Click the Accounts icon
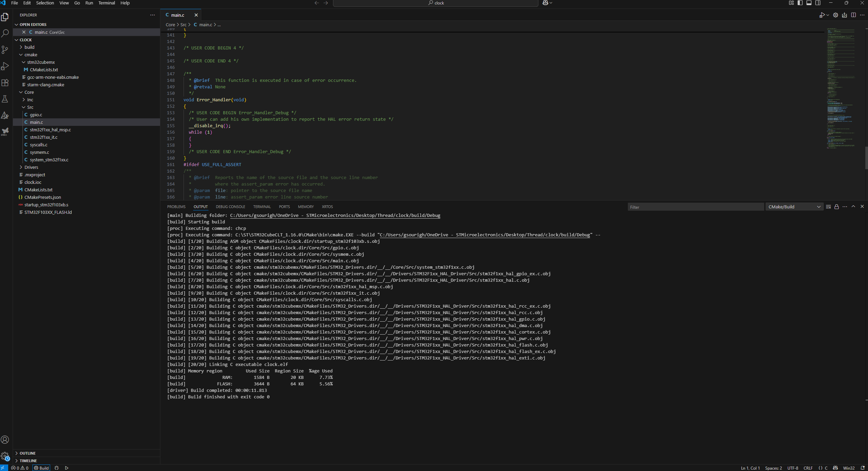 (5, 440)
